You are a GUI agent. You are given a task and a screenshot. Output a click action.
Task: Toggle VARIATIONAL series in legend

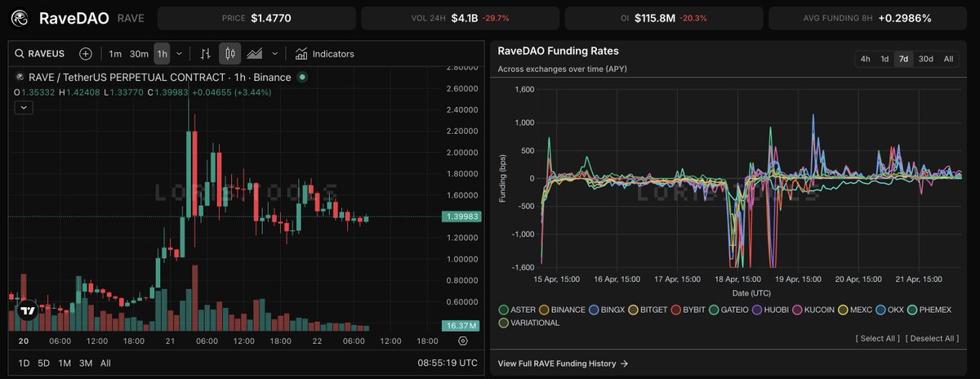click(x=529, y=323)
